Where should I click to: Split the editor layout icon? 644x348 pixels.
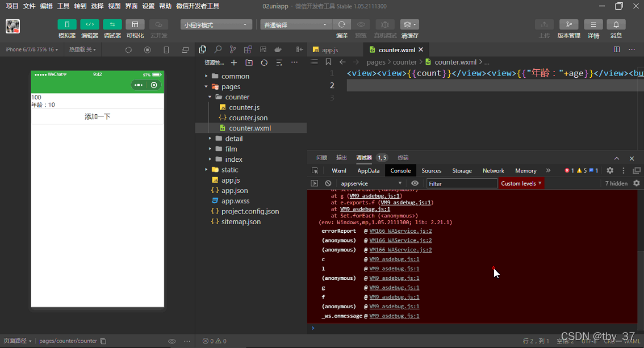[x=617, y=49]
